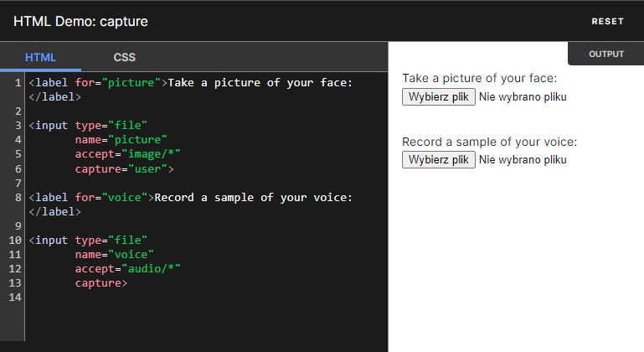Click line number 8 in the gutter
This screenshot has width=644, height=352.
click(18, 197)
